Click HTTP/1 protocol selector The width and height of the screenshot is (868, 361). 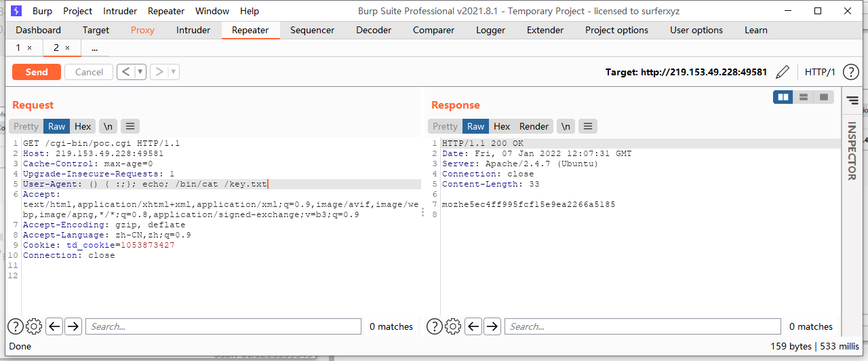(820, 72)
